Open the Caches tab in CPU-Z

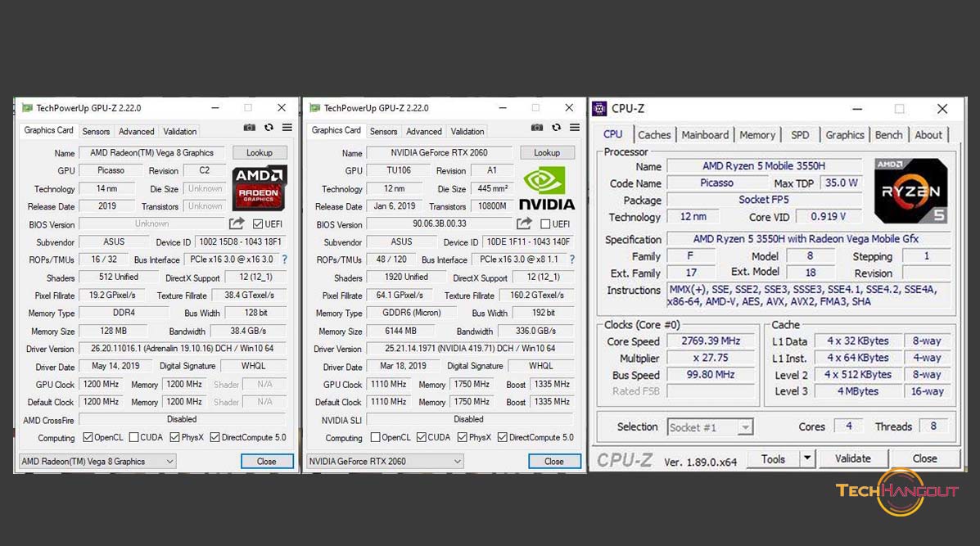tap(654, 135)
